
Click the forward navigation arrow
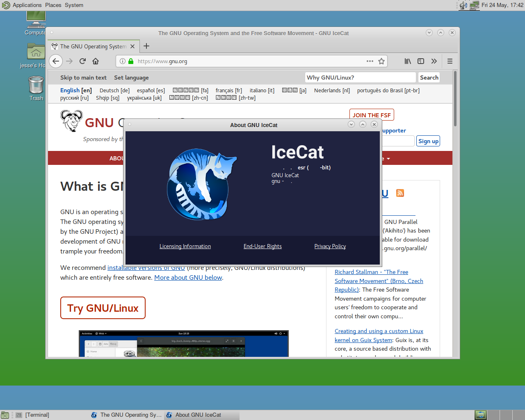(x=69, y=61)
